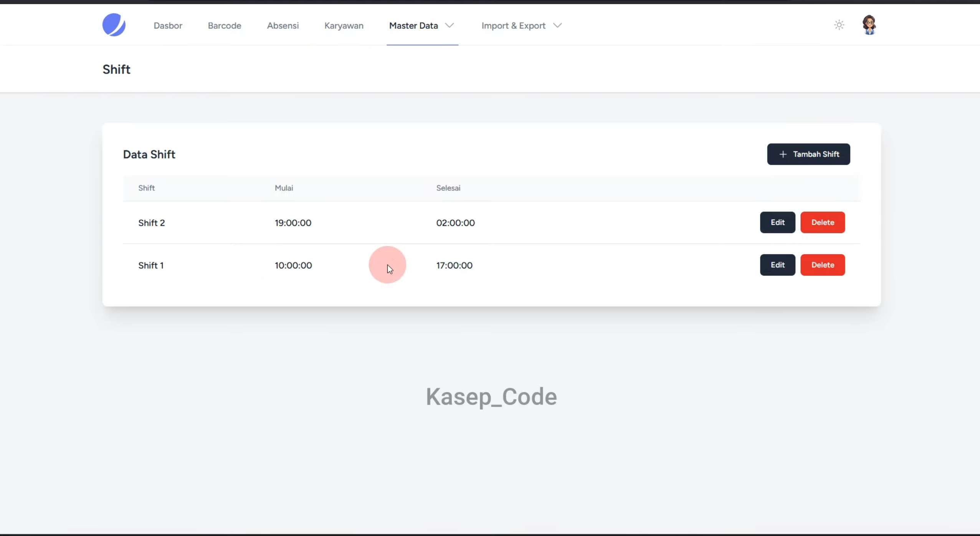Click the Data Shift heading

[x=149, y=154]
